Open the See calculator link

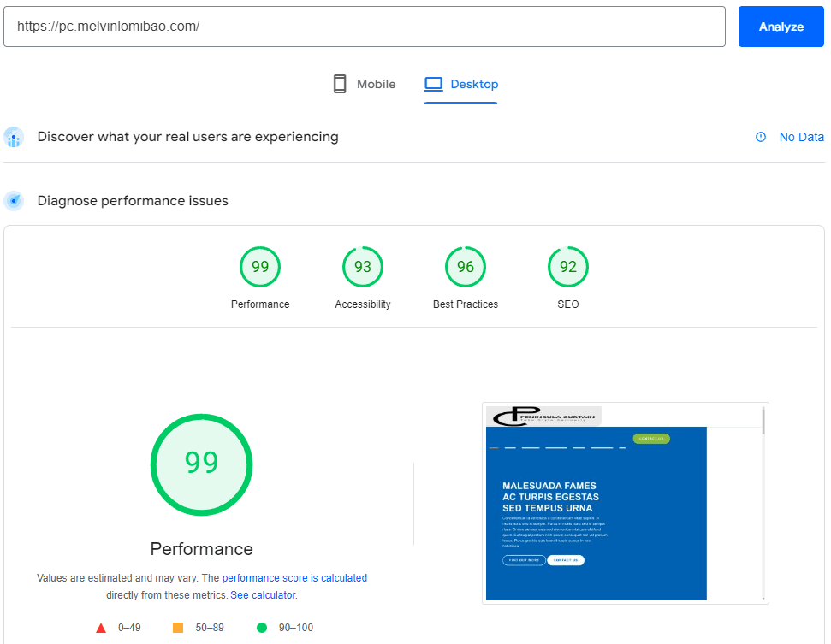(263, 595)
